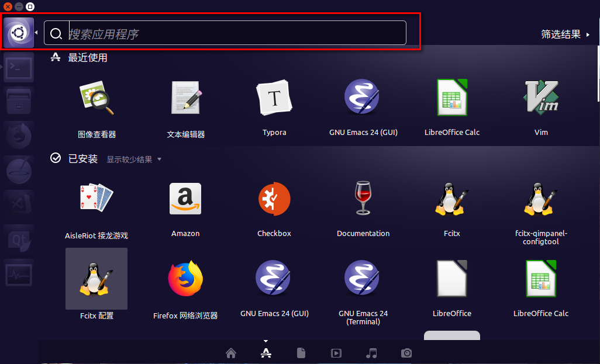Switch to the Music lens

point(371,352)
